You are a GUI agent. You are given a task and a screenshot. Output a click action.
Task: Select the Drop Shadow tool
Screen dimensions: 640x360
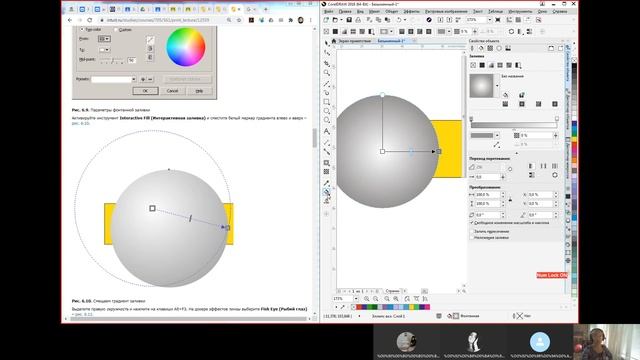point(327,163)
